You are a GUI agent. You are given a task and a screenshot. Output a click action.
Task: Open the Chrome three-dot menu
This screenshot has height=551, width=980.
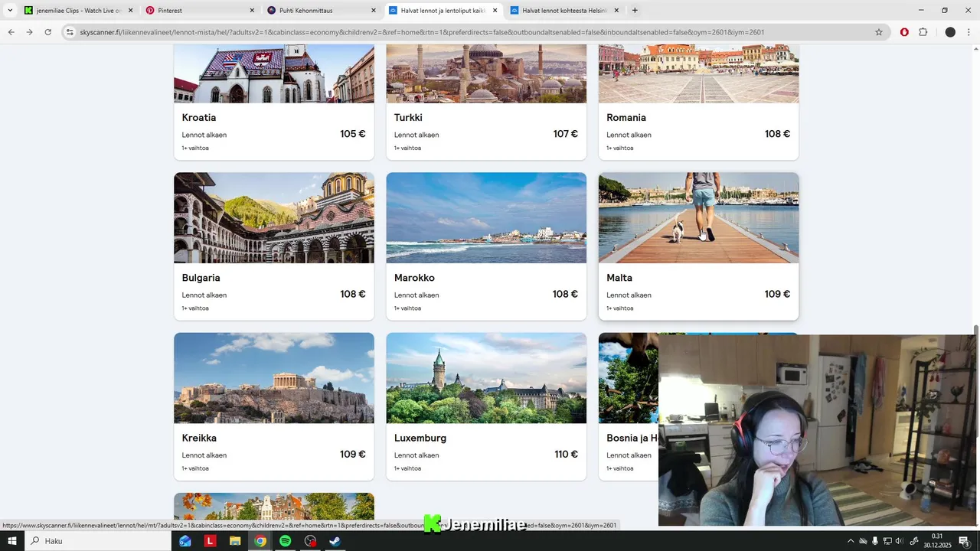969,32
